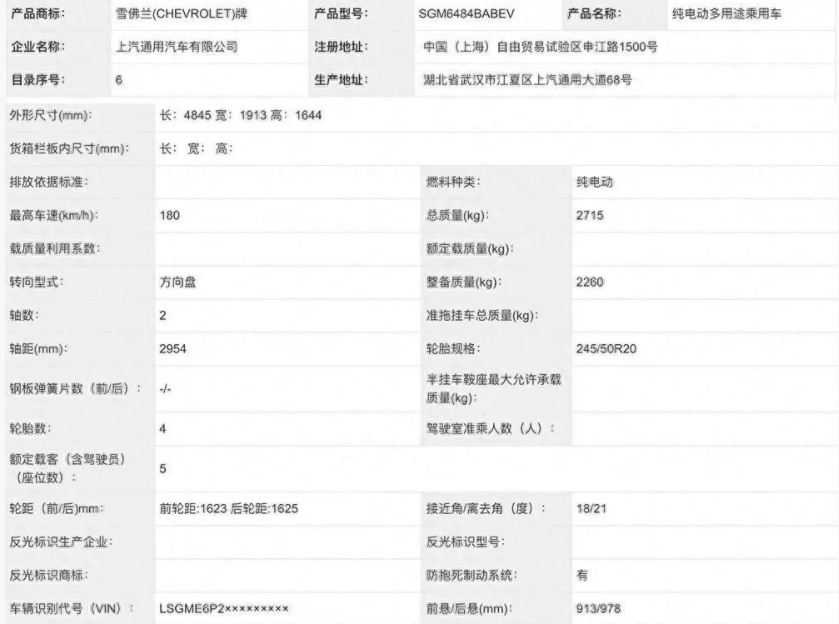Select track value 前轮距:1623 后轮距:1625
This screenshot has width=839, height=624.
coord(228,508)
